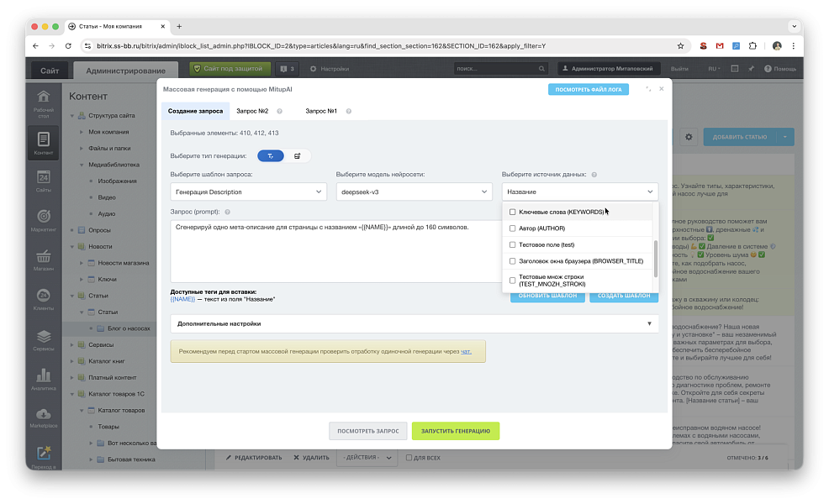The image size is (829, 504).
Task: Open the Маркетинг sidebar section
Action: tap(44, 220)
